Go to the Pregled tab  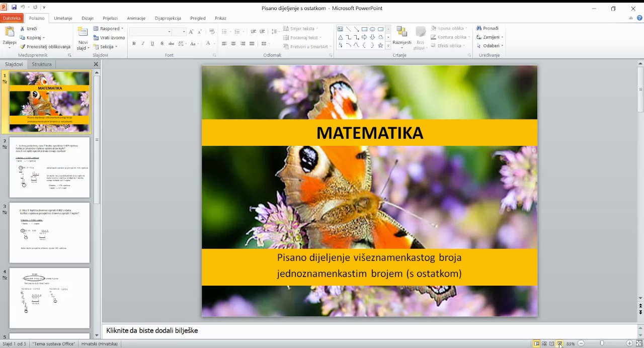click(198, 18)
